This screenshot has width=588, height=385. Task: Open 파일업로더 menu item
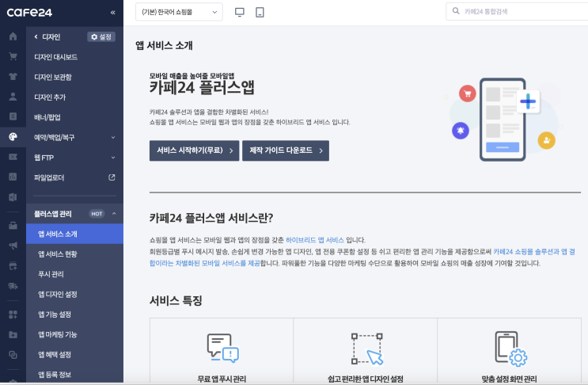[49, 177]
